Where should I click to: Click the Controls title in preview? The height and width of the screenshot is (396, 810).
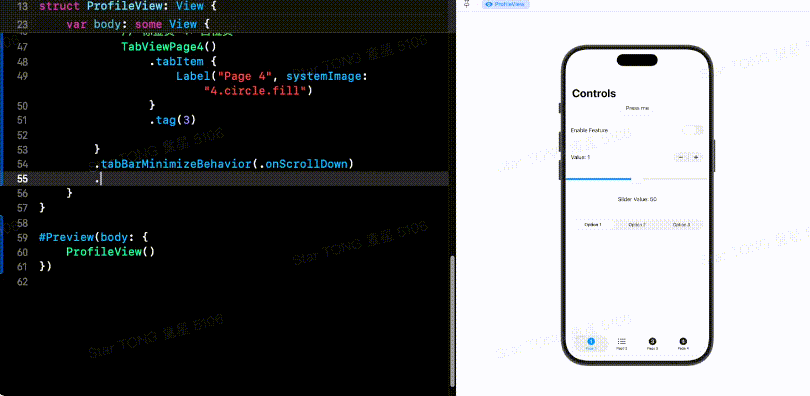tap(594, 93)
